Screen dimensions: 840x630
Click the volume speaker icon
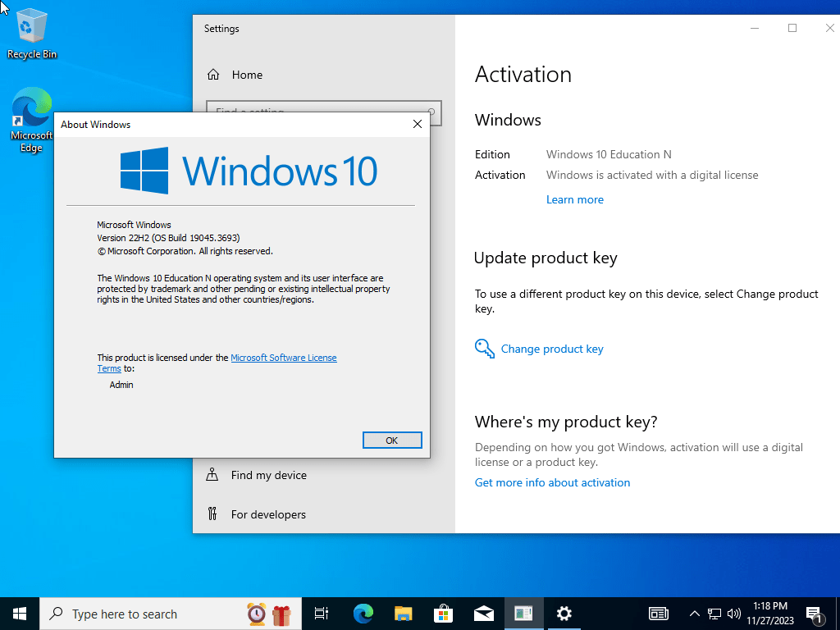734,614
